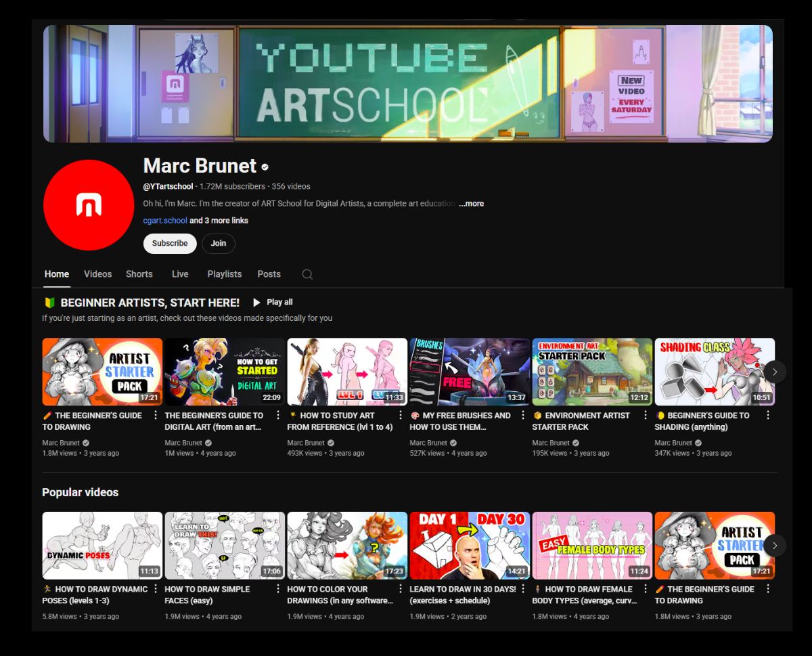This screenshot has width=812, height=656.
Task: Open options menu for HOW TO COLOR YOUR DRAWINGS
Action: click(401, 590)
